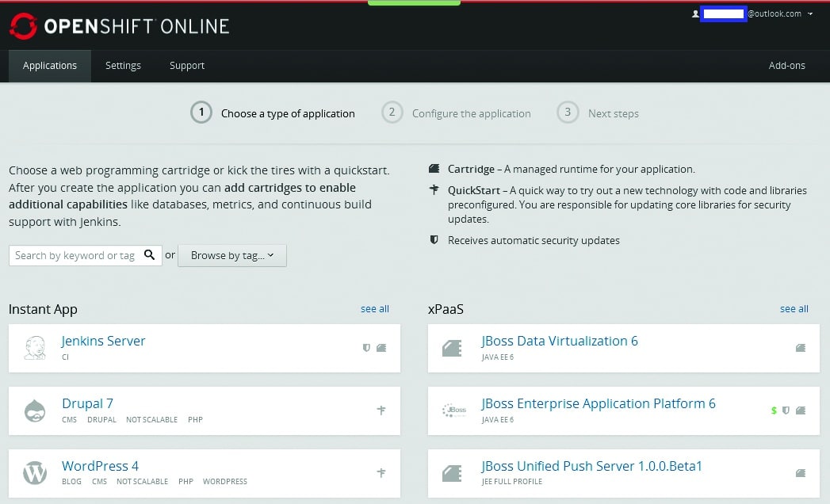Open the Browse by tag dropdown
This screenshot has height=504, width=830.
pos(232,255)
